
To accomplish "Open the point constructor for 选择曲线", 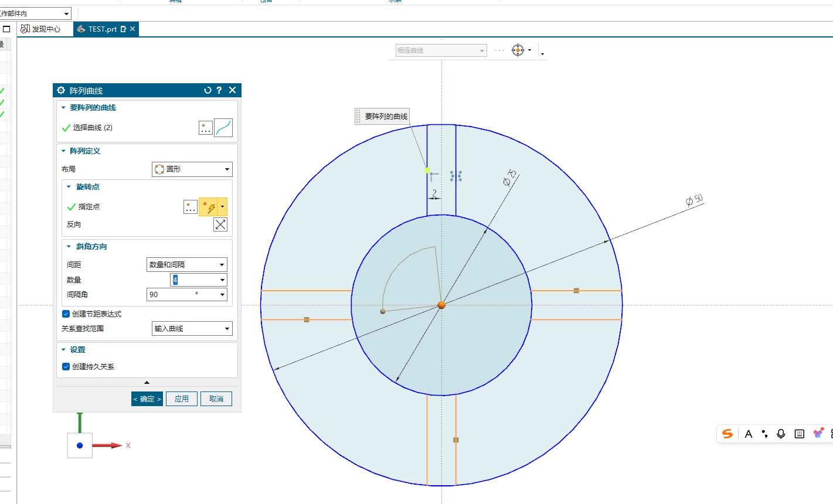I will click(205, 128).
